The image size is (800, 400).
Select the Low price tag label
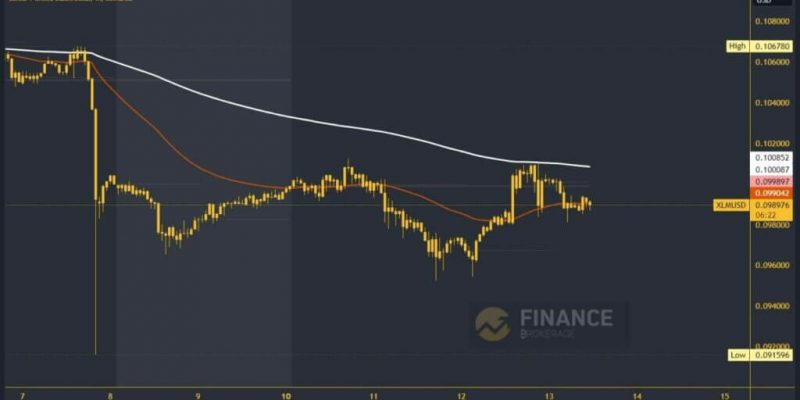738,355
